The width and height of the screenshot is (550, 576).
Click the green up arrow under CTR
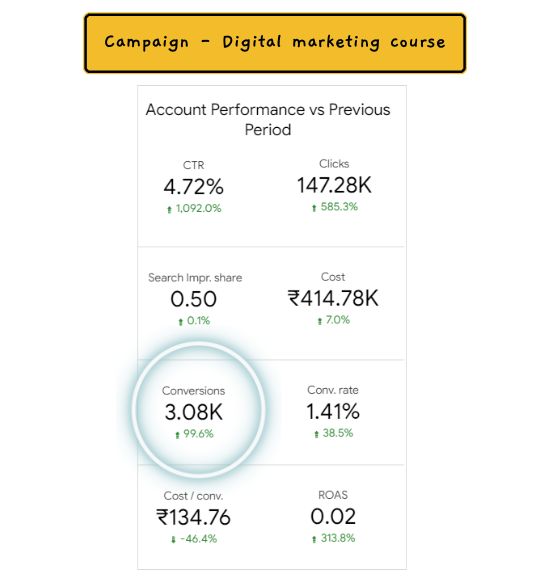(169, 209)
